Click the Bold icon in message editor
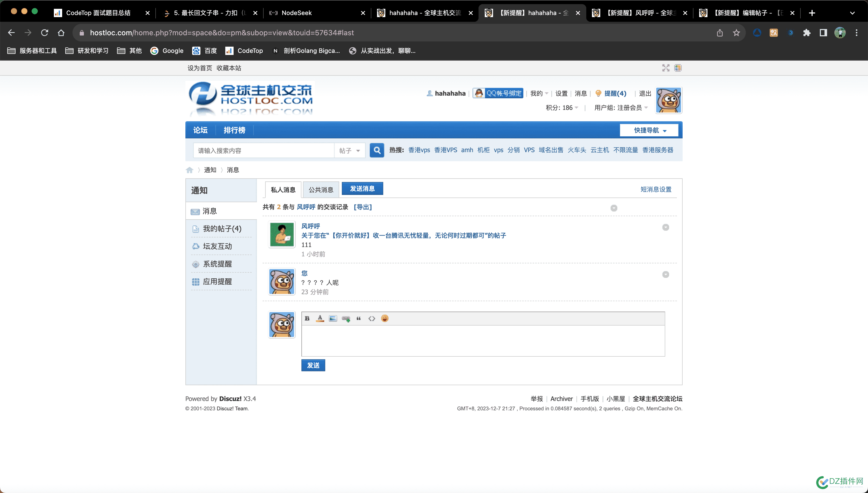 pos(307,318)
